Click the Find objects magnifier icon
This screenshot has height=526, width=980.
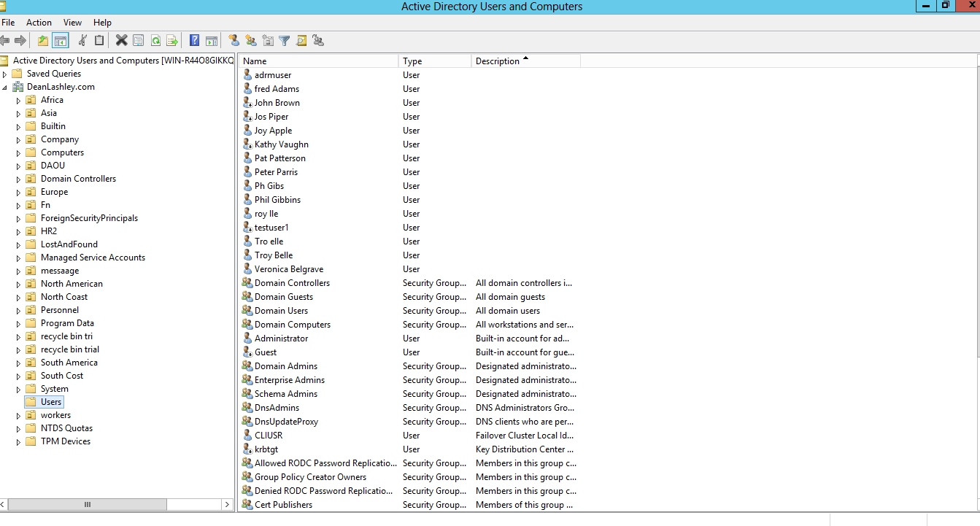[301, 41]
